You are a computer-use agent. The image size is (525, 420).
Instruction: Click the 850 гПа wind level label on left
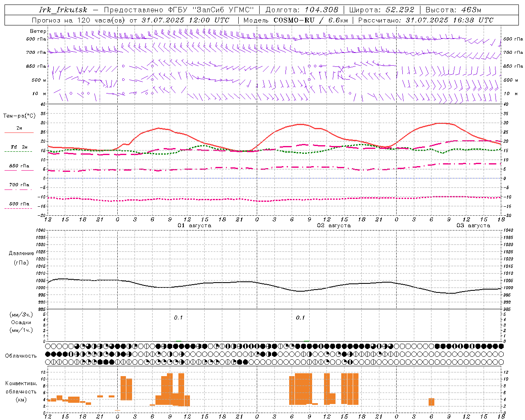pos(36,66)
